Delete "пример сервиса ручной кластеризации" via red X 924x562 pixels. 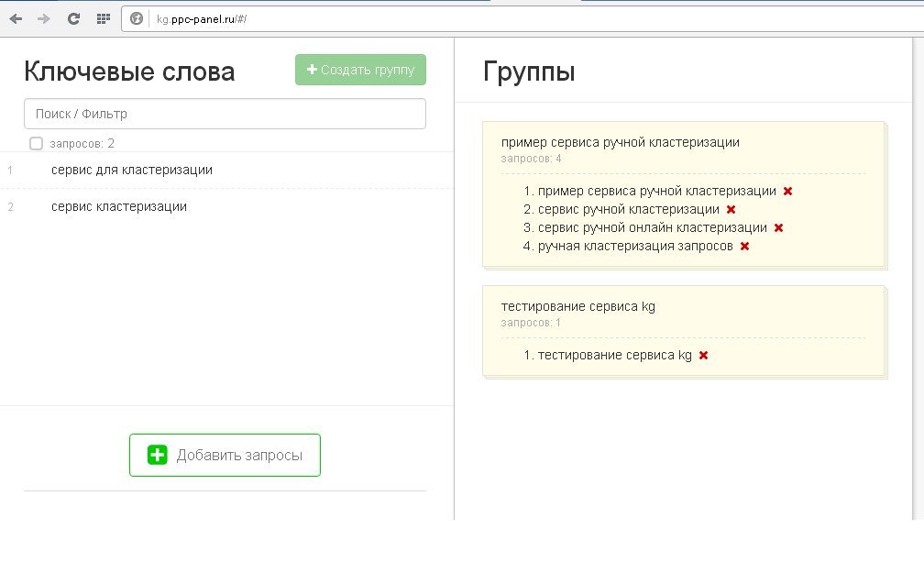787,192
